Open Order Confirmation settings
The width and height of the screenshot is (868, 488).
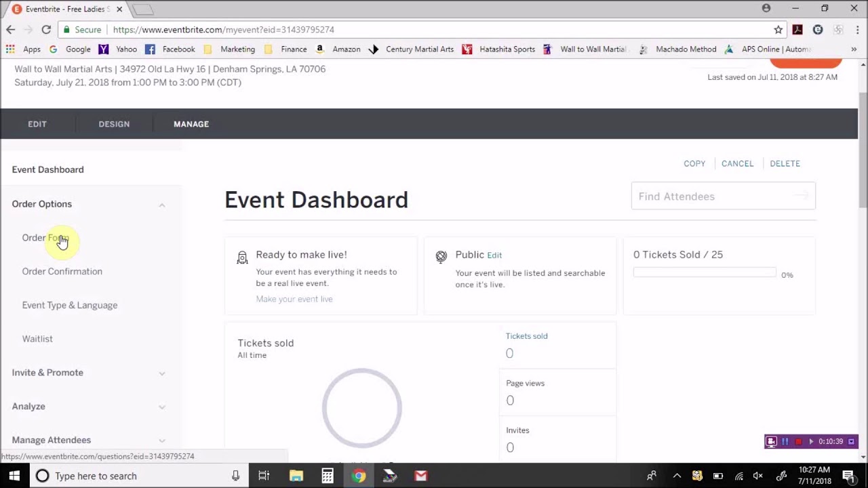tap(62, 271)
